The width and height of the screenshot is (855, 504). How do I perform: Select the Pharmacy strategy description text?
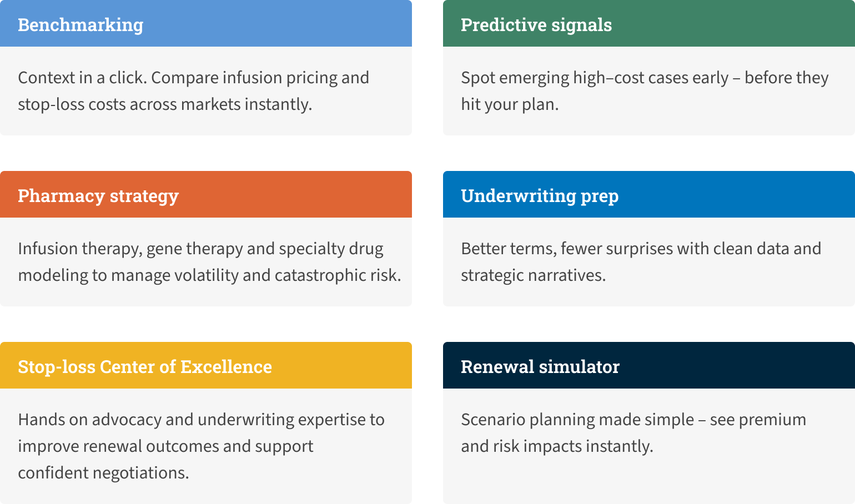pyautogui.click(x=209, y=262)
